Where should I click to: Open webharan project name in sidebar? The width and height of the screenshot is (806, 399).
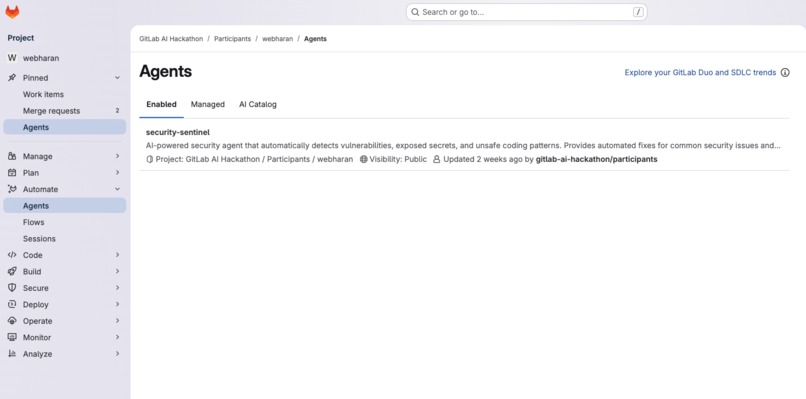click(41, 58)
